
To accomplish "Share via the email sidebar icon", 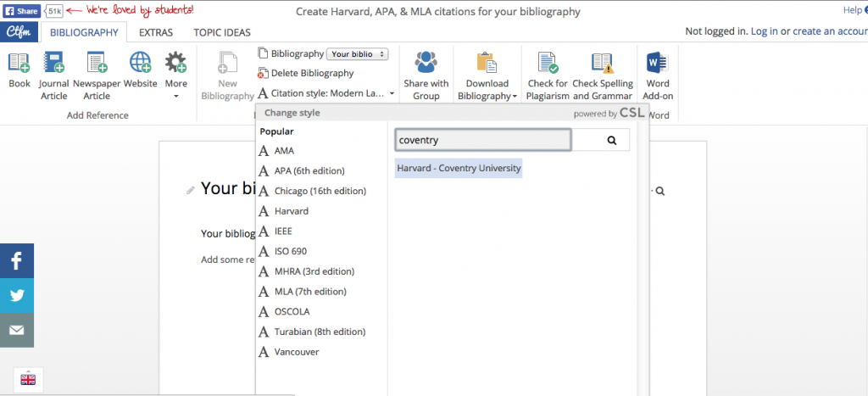I will coord(17,330).
